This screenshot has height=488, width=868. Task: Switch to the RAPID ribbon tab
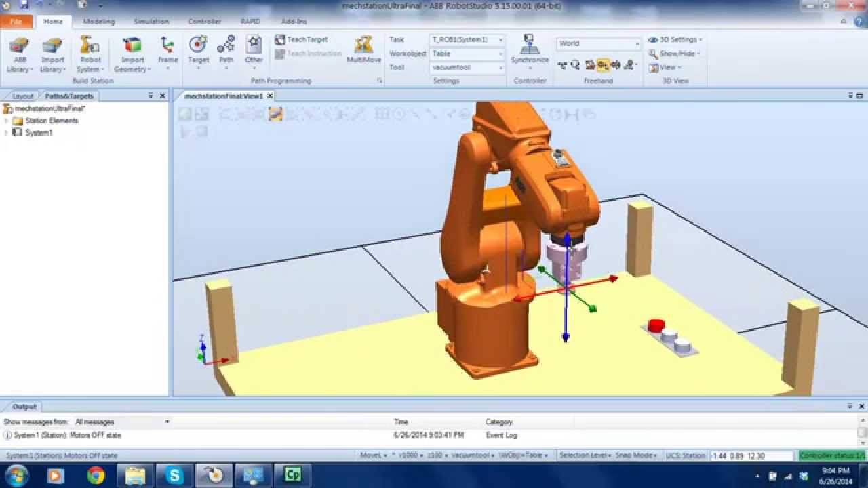pos(250,22)
